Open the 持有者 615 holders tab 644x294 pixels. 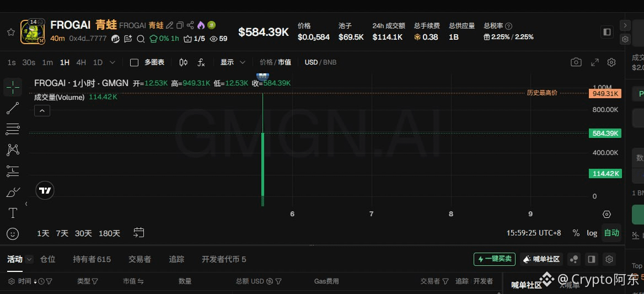tap(92, 259)
